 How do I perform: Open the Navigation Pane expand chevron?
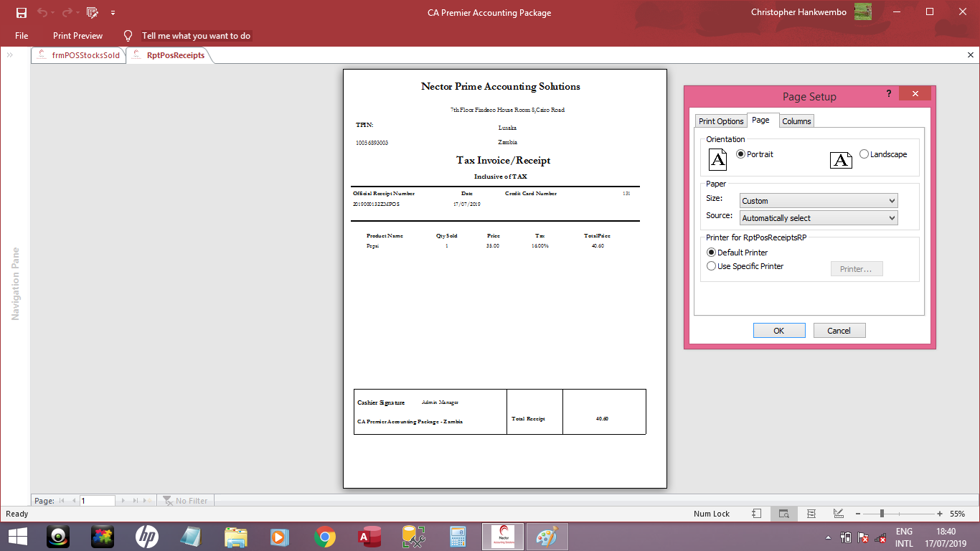10,55
